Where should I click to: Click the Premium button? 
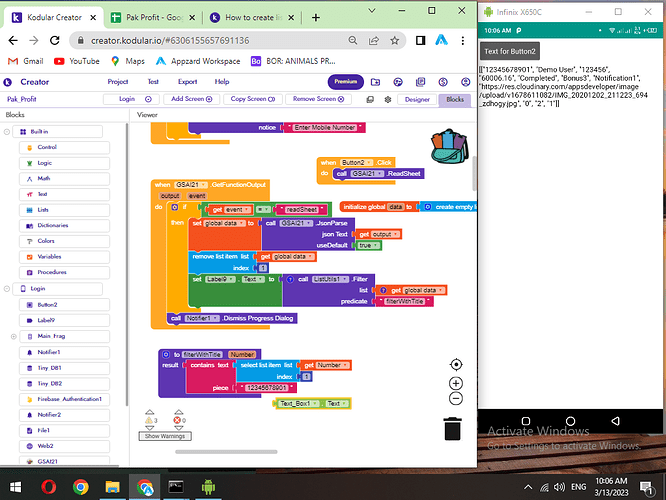[345, 82]
